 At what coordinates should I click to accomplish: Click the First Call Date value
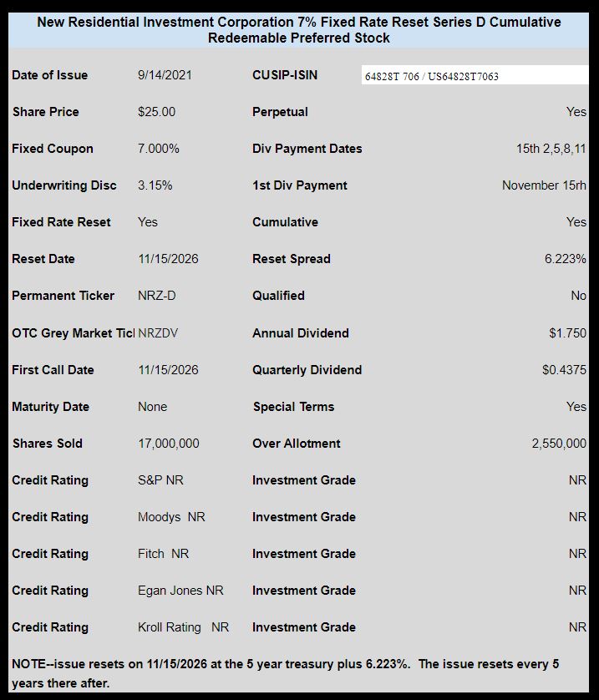[168, 370]
